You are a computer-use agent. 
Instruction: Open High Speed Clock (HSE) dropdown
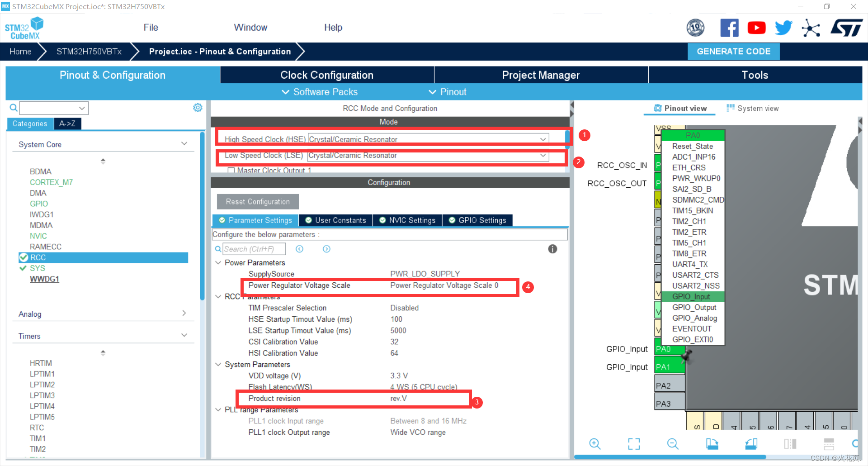click(x=428, y=139)
